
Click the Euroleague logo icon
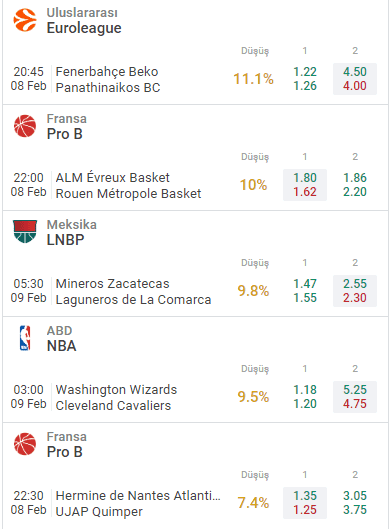pyautogui.click(x=25, y=20)
